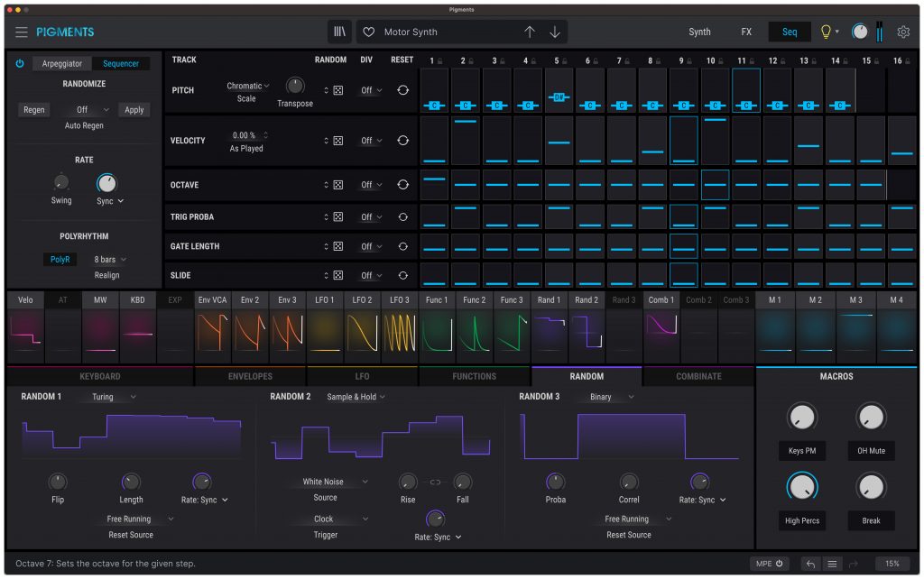This screenshot has width=924, height=579.
Task: Switch to the Synth tab
Action: [699, 31]
